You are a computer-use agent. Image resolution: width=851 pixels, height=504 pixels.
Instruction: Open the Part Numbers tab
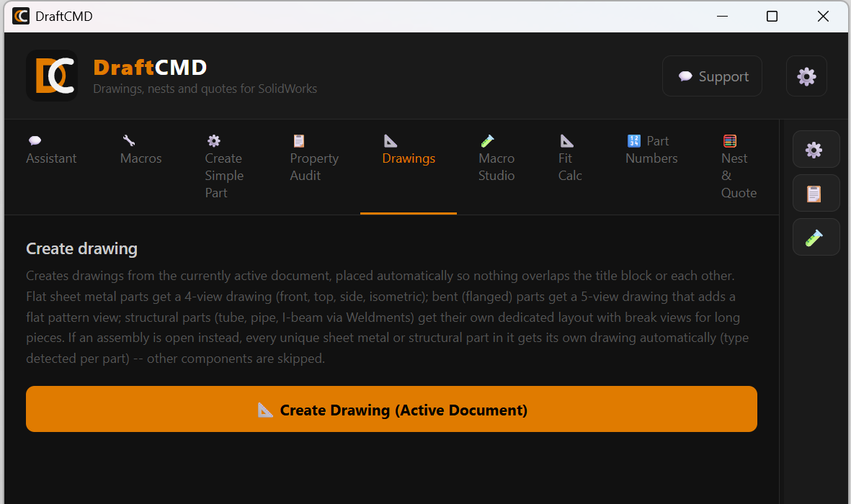tap(651, 166)
